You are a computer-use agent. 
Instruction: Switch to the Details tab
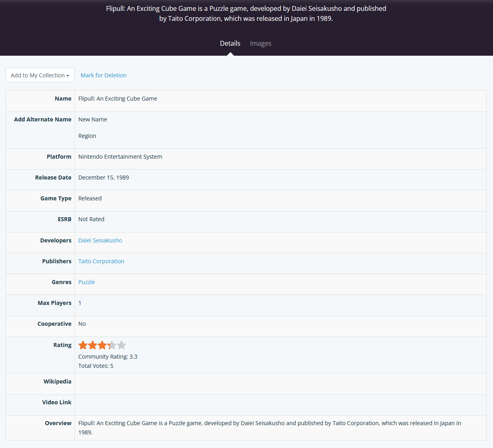click(x=230, y=43)
